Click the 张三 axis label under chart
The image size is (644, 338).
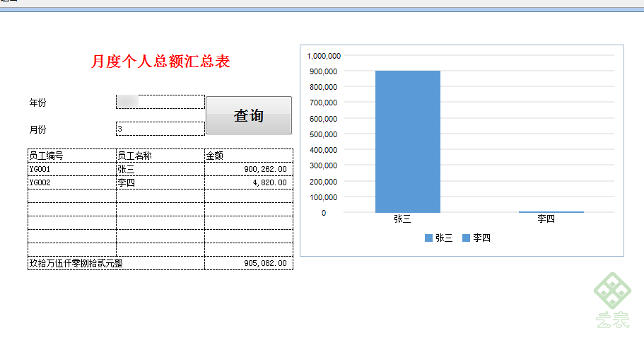coord(402,219)
